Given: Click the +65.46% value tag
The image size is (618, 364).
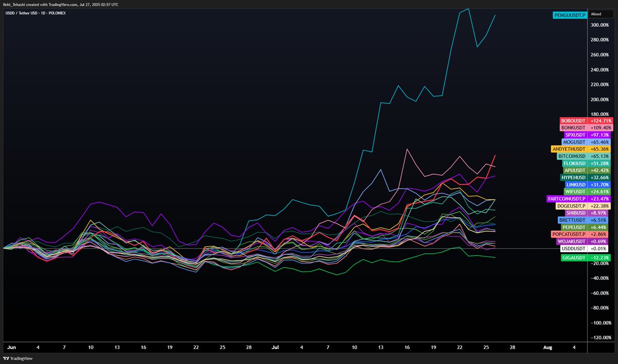Looking at the screenshot, I should (x=600, y=142).
